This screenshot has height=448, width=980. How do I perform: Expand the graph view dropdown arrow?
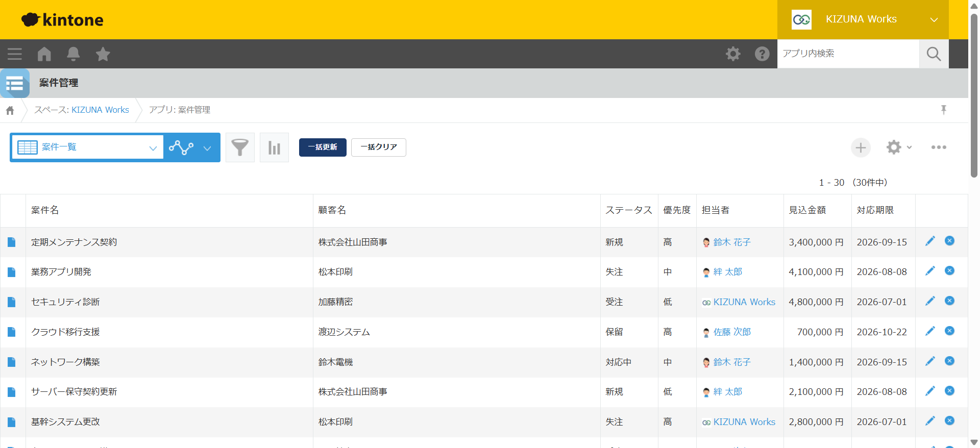(207, 148)
